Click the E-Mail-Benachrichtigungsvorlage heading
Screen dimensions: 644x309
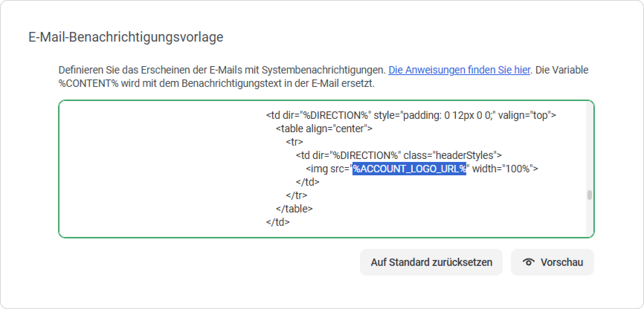pyautogui.click(x=126, y=37)
